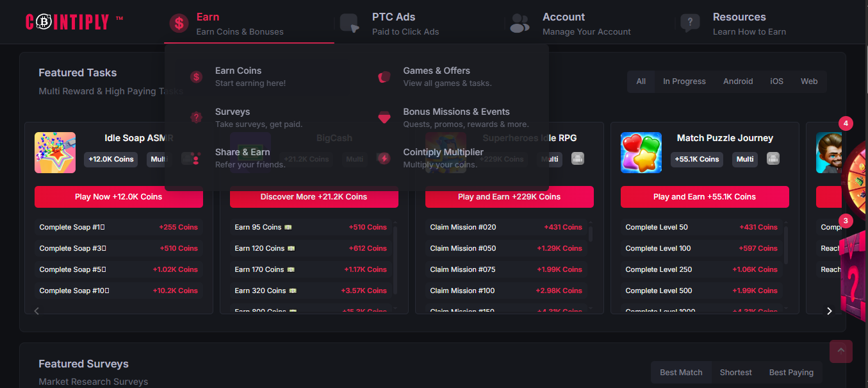Filter tasks by Android
Screen dimensions: 868x388
[x=738, y=81]
